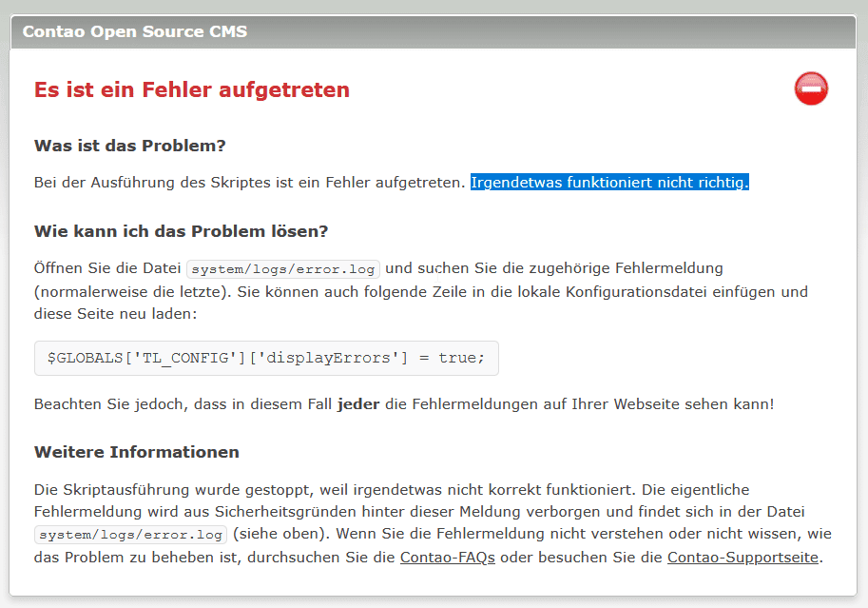The height and width of the screenshot is (608, 868).
Task: Click the 'Was ist das Problem?' heading
Action: (x=130, y=146)
